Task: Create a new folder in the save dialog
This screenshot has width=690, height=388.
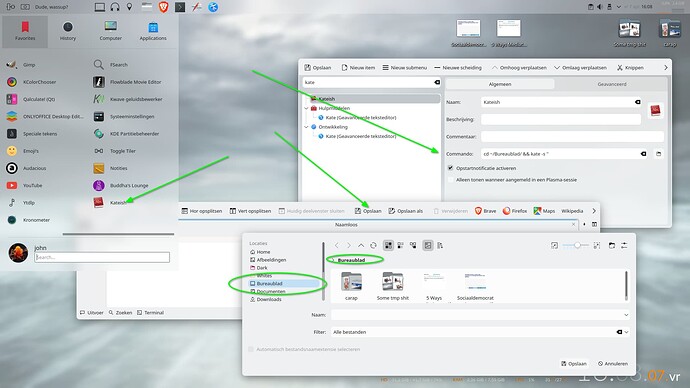Action: coord(612,245)
